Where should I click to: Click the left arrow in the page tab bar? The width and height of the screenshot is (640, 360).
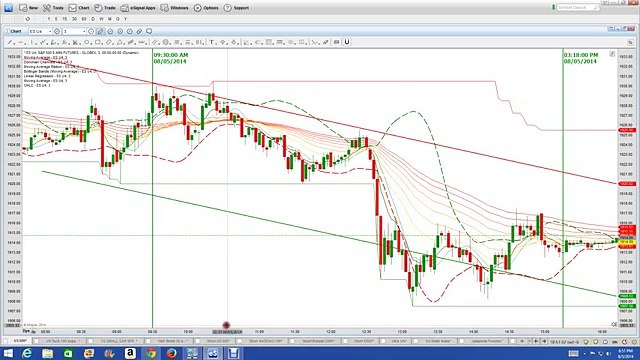[536, 341]
